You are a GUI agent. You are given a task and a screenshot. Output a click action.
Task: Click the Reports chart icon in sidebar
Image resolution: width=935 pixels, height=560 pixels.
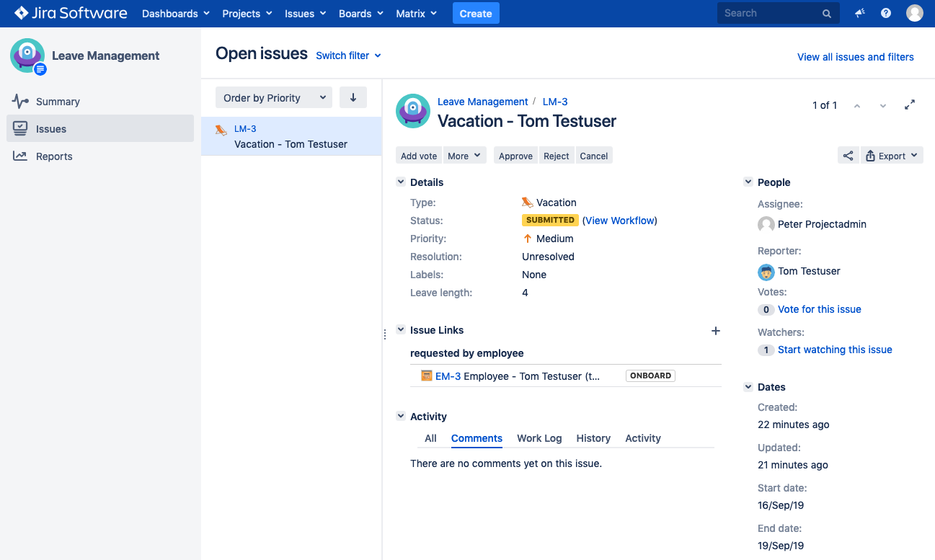(x=20, y=156)
